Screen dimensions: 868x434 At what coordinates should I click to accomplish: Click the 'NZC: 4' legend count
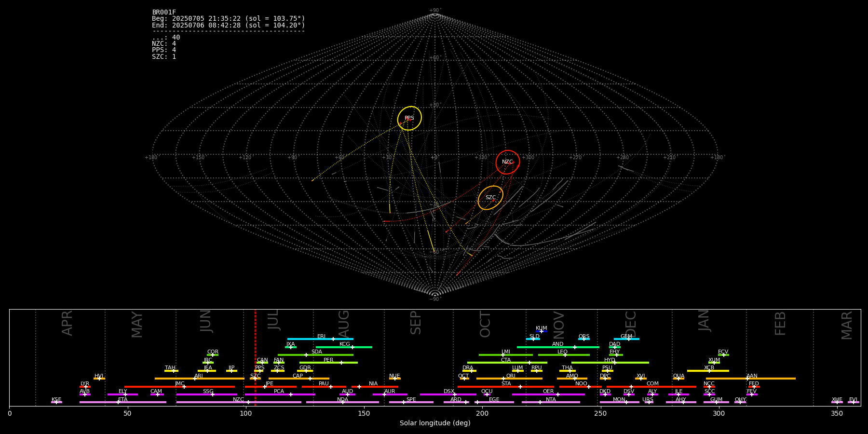[x=164, y=44]
